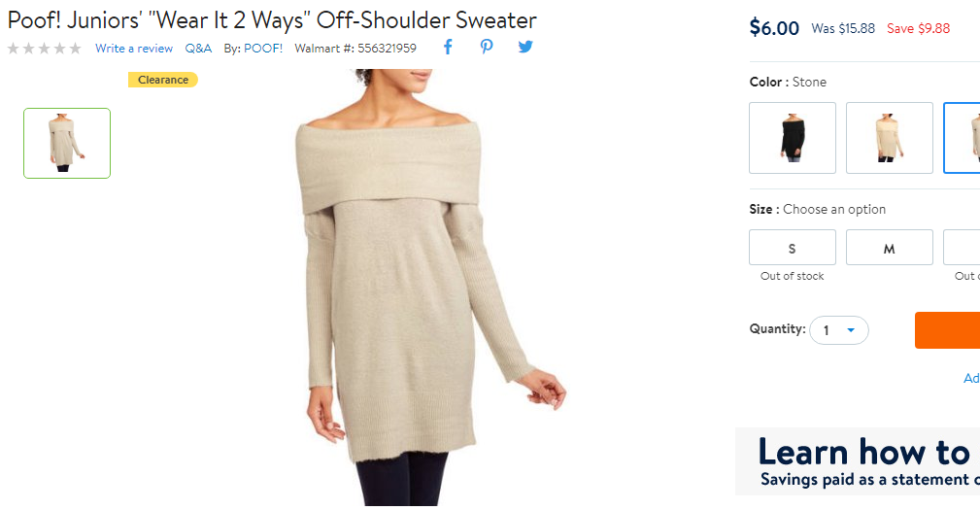The height and width of the screenshot is (510, 980).
Task: Select the black sweater color swatch
Action: point(792,138)
